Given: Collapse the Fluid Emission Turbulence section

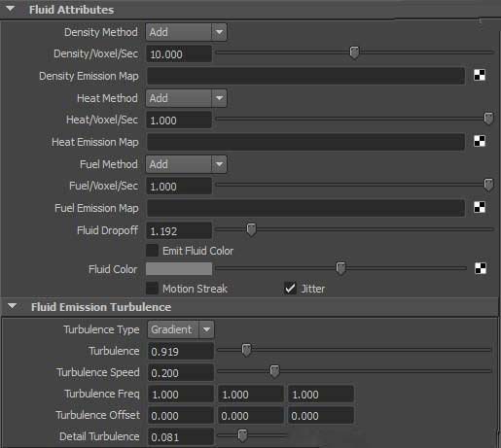Looking at the screenshot, I should (x=12, y=306).
